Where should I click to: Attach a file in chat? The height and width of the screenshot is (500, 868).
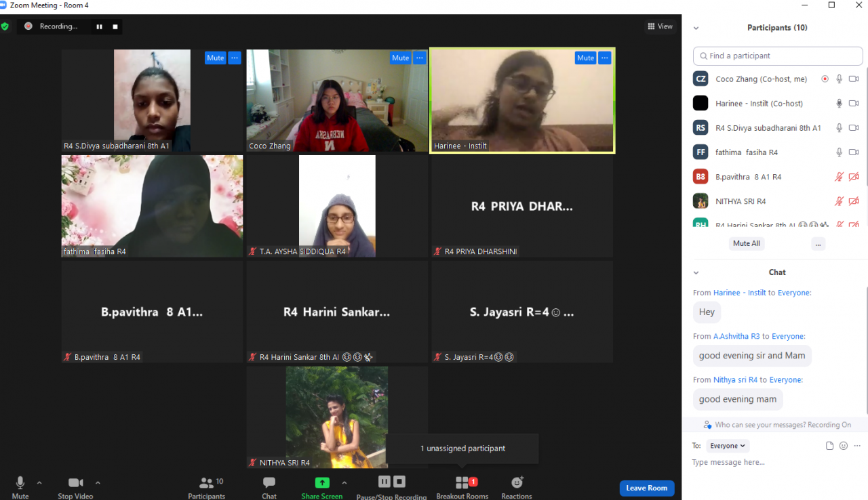pyautogui.click(x=829, y=446)
